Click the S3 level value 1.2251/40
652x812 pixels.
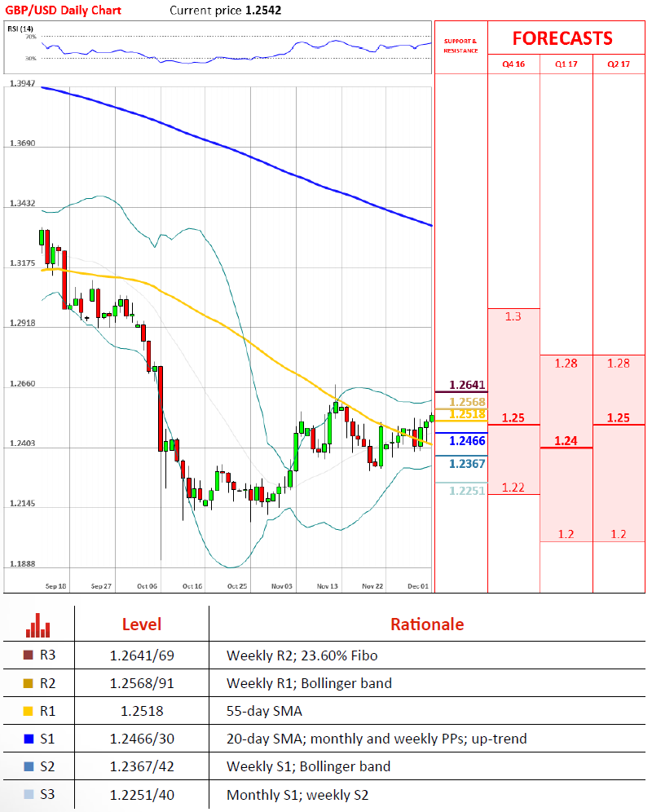coord(142,795)
